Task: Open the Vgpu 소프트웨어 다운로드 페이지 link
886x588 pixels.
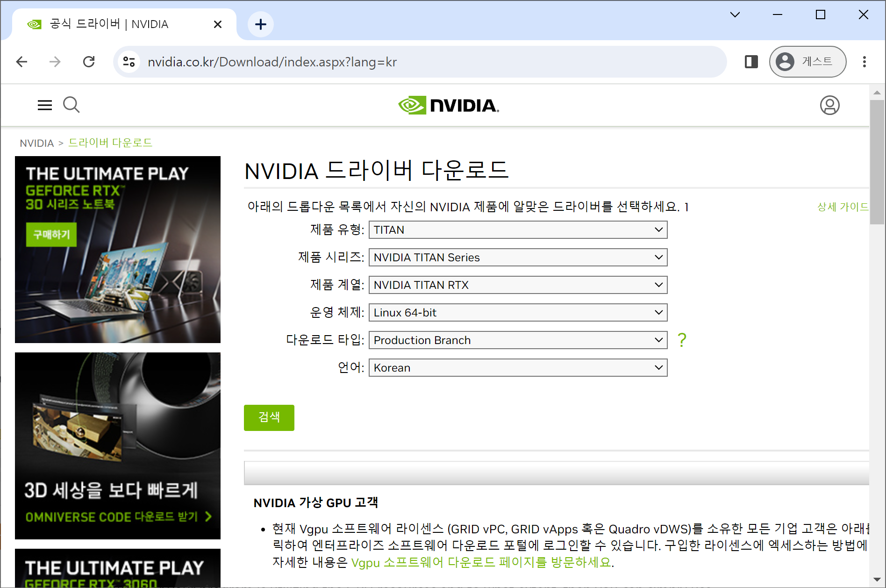Action: coord(481,562)
